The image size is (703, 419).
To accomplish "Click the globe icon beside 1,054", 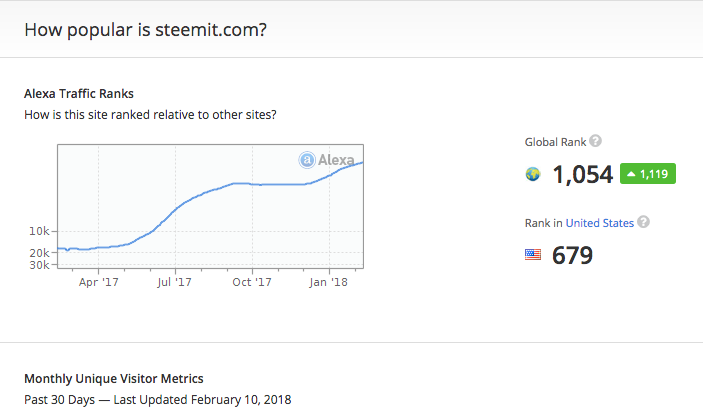I will pos(533,174).
